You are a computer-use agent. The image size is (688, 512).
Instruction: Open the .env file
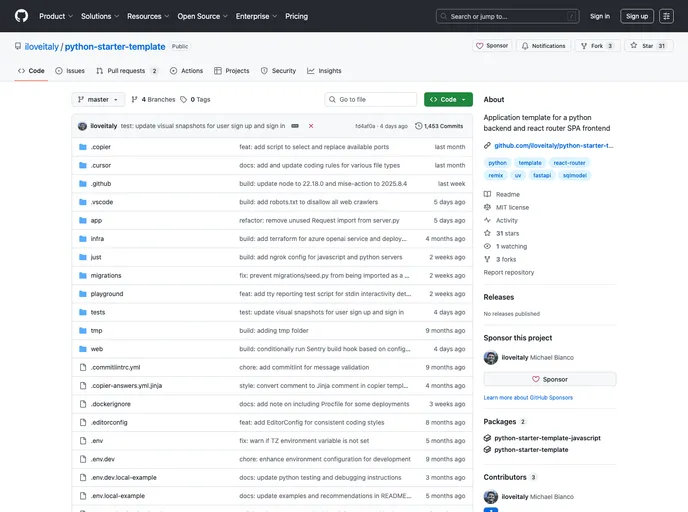97,441
